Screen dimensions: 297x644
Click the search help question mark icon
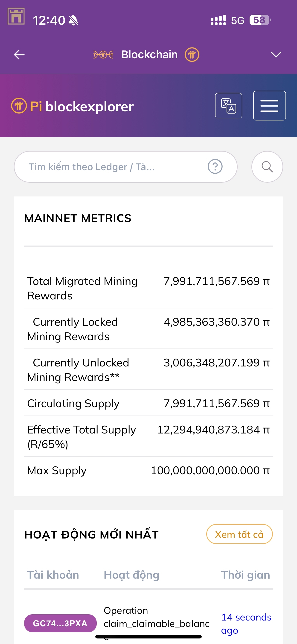215,167
